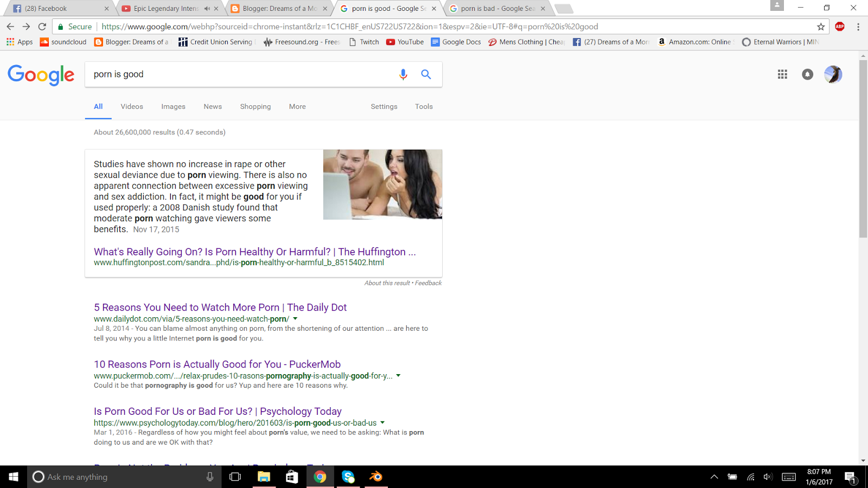Click the Google logo
Screen dimensions: 868x488
pos(41,75)
